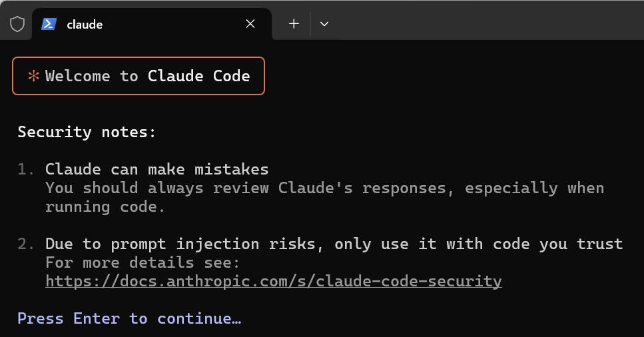644x337 pixels.
Task: Click the "Due to prompt injection risks" line
Action: [x=333, y=244]
